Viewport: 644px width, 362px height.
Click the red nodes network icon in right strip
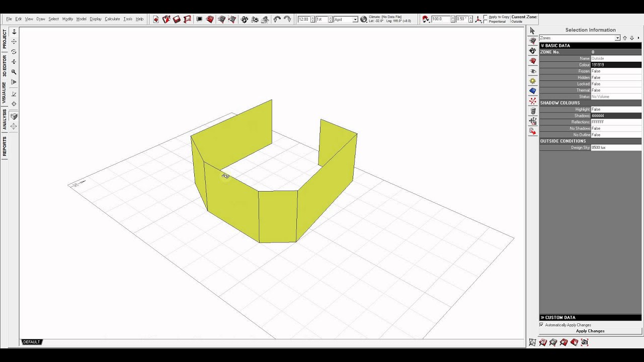click(x=533, y=101)
